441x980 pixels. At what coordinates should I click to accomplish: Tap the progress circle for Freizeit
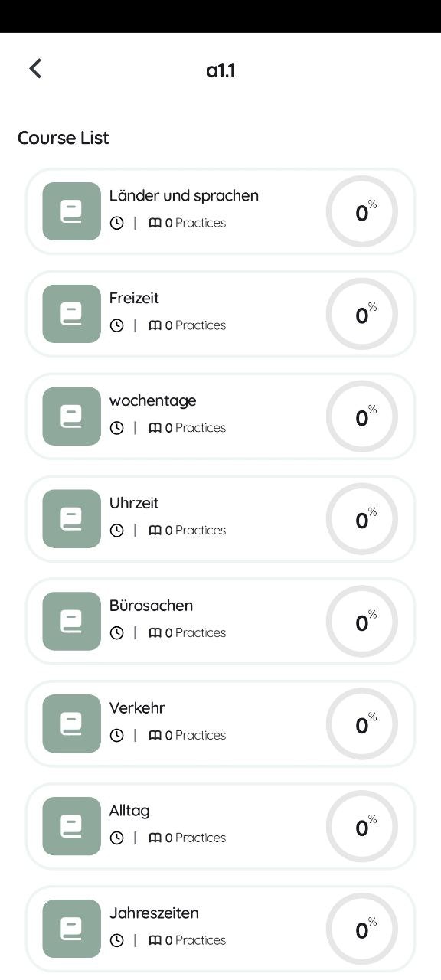click(361, 313)
